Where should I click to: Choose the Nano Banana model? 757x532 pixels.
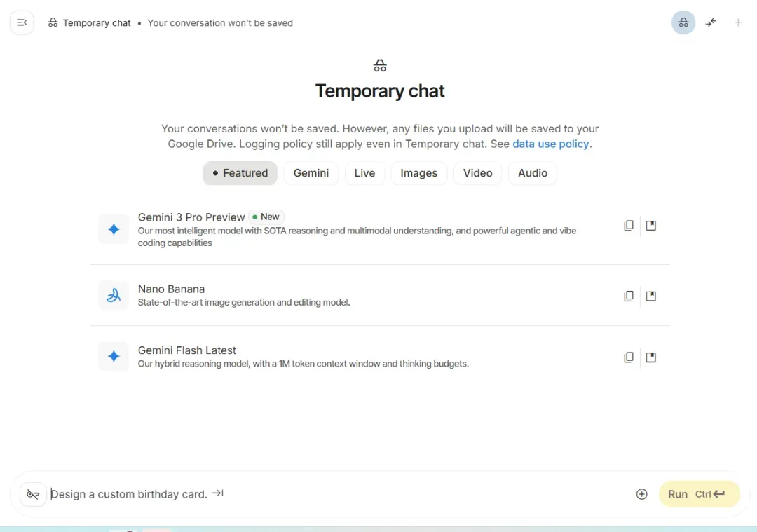coord(380,296)
